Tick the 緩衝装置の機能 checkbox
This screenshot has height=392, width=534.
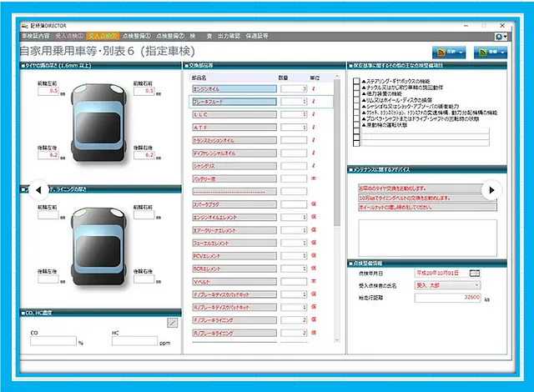(x=356, y=93)
